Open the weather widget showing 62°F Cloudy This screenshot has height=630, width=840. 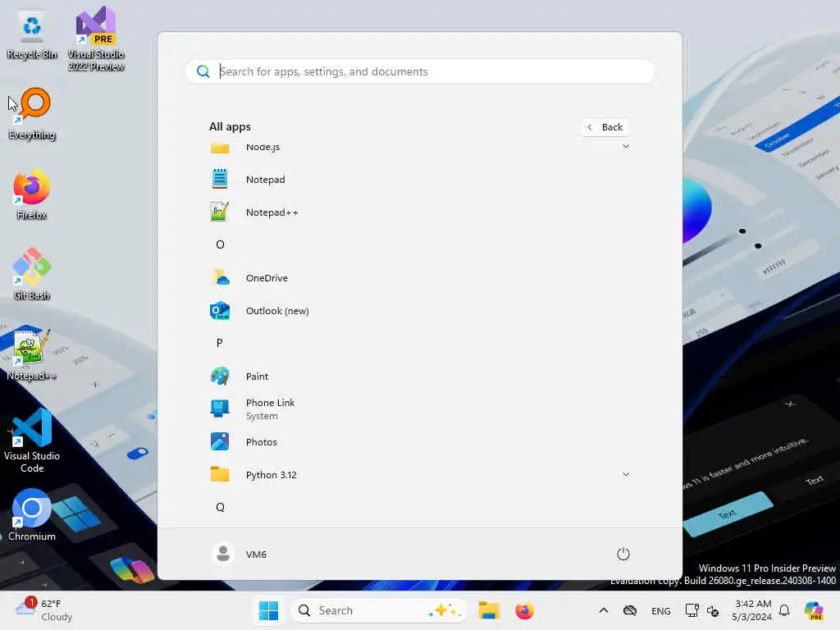[44, 610]
